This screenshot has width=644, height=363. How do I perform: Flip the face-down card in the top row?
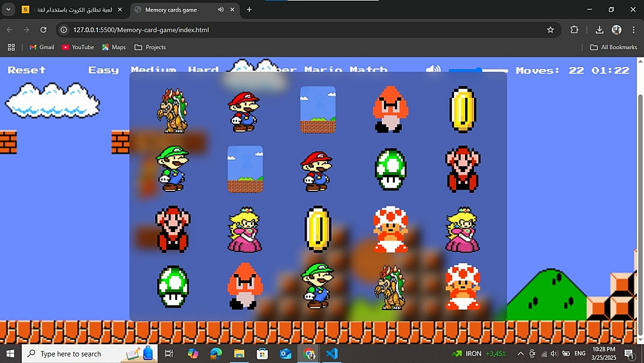coord(317,110)
